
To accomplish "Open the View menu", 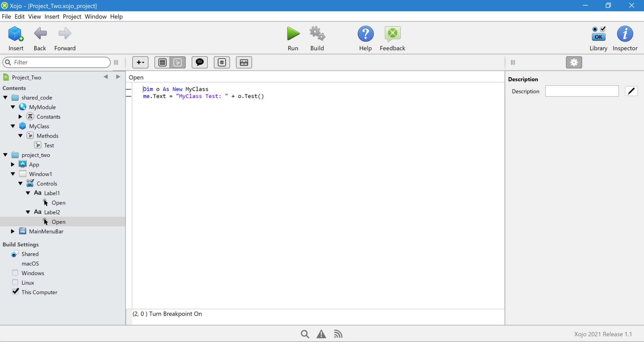I will click(34, 16).
